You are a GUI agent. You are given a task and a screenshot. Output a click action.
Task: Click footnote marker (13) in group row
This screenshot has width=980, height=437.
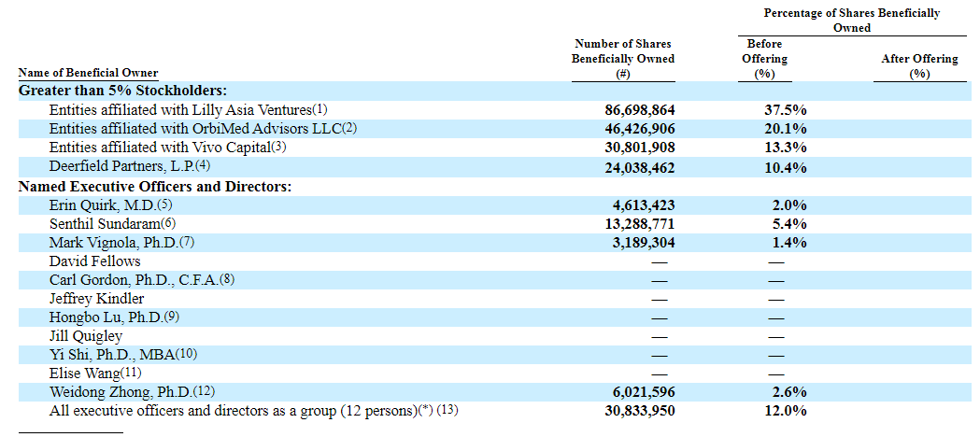(447, 411)
